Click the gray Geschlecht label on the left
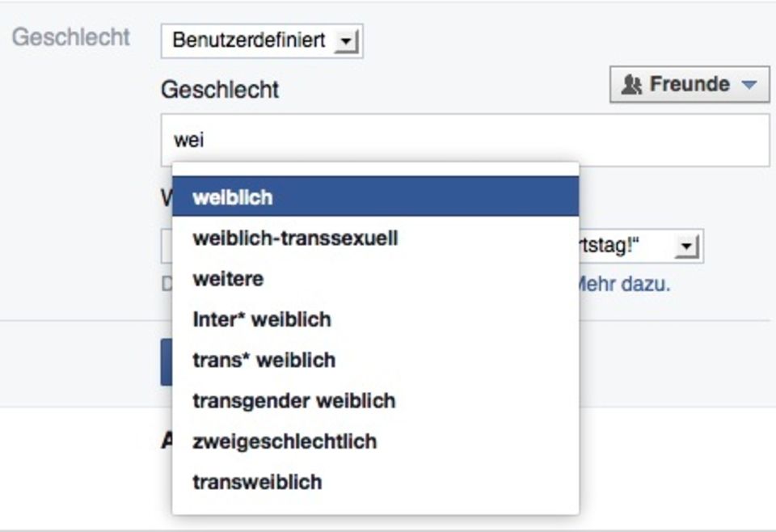 click(x=71, y=37)
